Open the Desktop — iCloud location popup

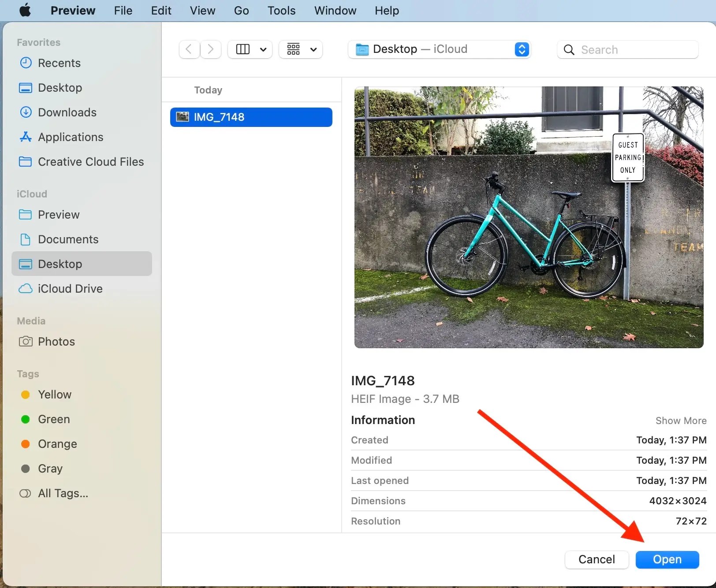click(439, 49)
